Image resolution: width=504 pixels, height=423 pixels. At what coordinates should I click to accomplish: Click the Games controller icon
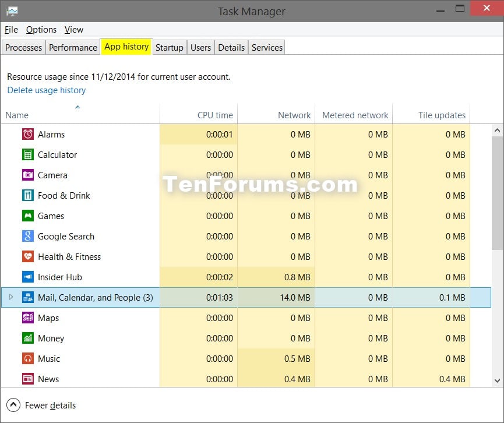[x=28, y=216]
